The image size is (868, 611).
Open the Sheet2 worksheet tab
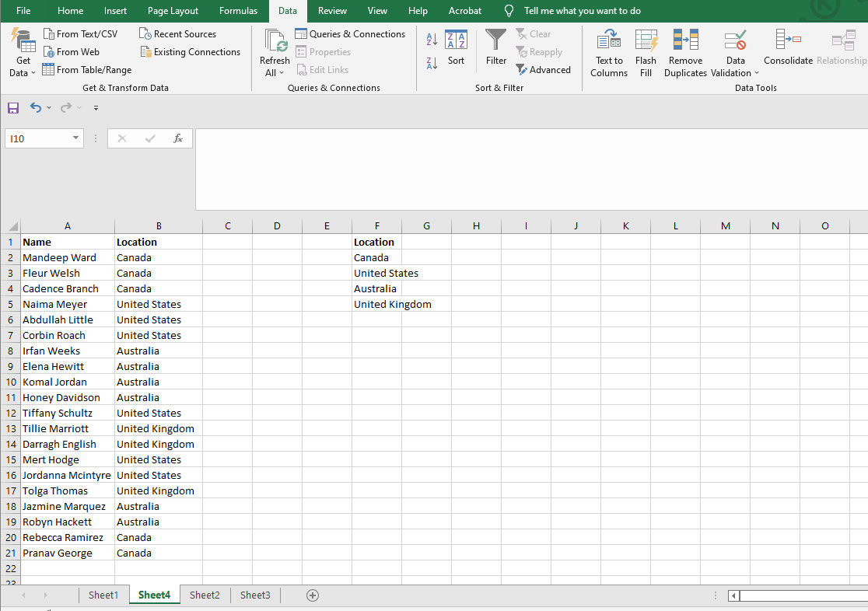click(x=204, y=595)
